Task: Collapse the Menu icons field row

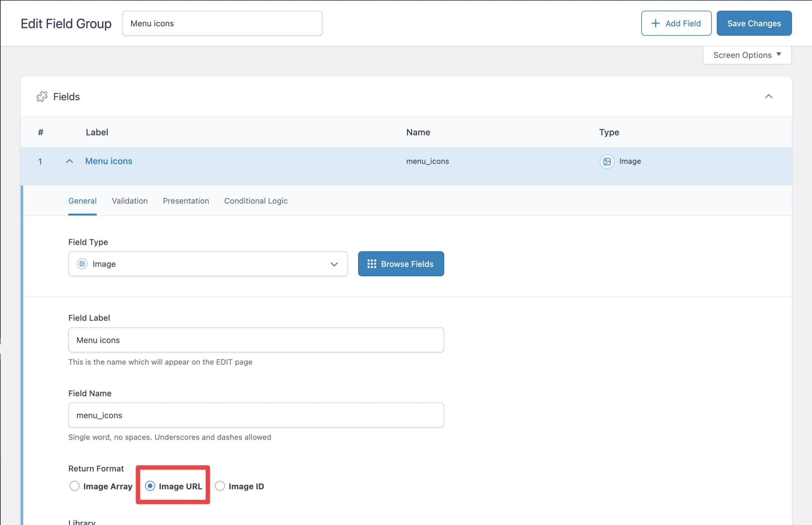Action: click(69, 161)
